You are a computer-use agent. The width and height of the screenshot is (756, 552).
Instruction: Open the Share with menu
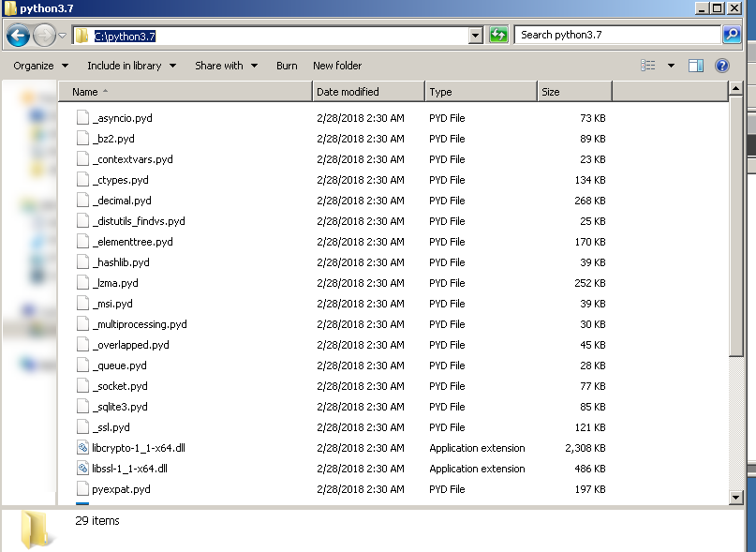pyautogui.click(x=226, y=66)
